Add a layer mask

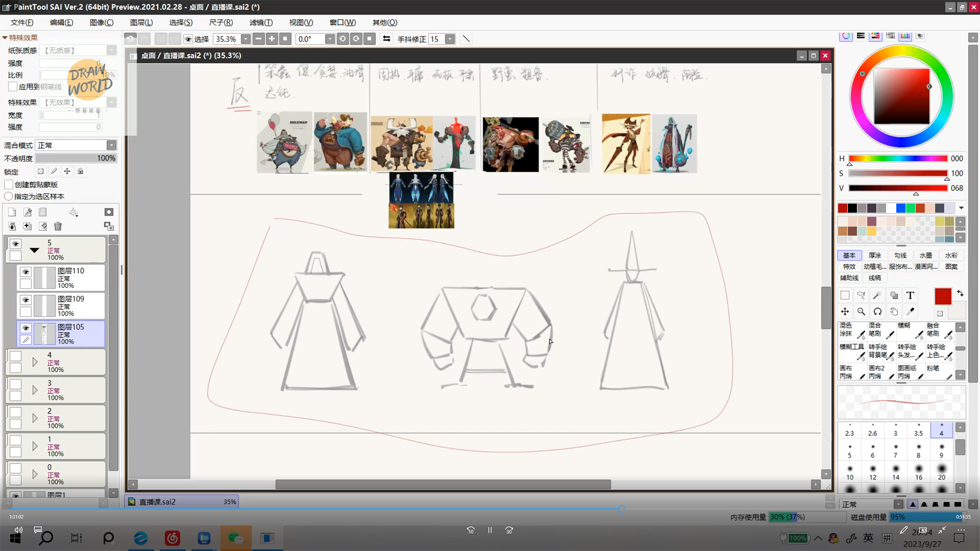click(109, 212)
